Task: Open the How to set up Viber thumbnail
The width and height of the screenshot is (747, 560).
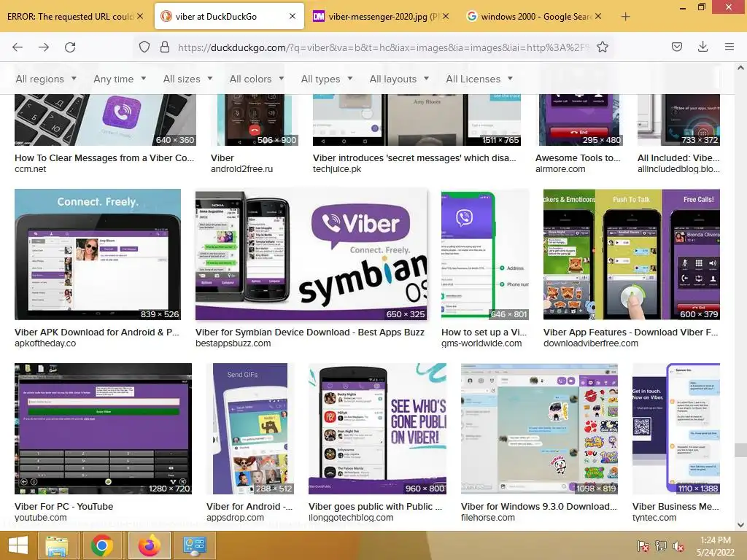Action: click(x=485, y=254)
